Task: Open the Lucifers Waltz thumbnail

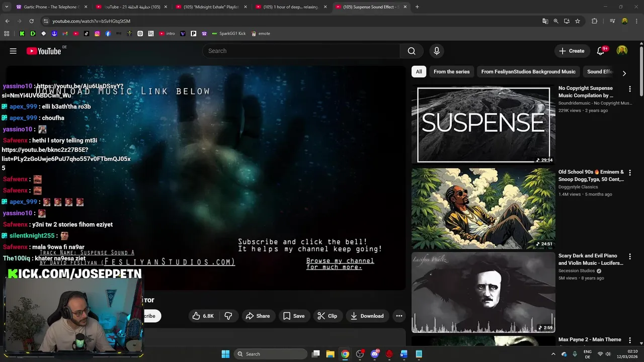Action: (x=484, y=293)
